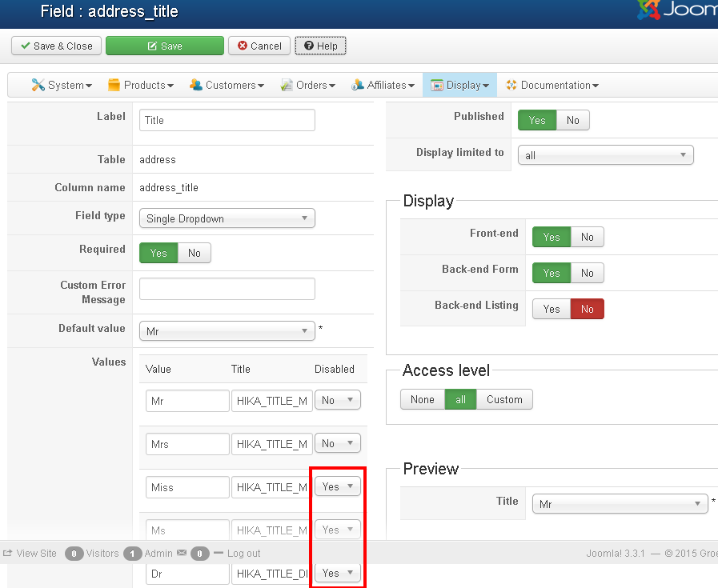Click the messages count badge showing 0
718x588 pixels.
199,554
